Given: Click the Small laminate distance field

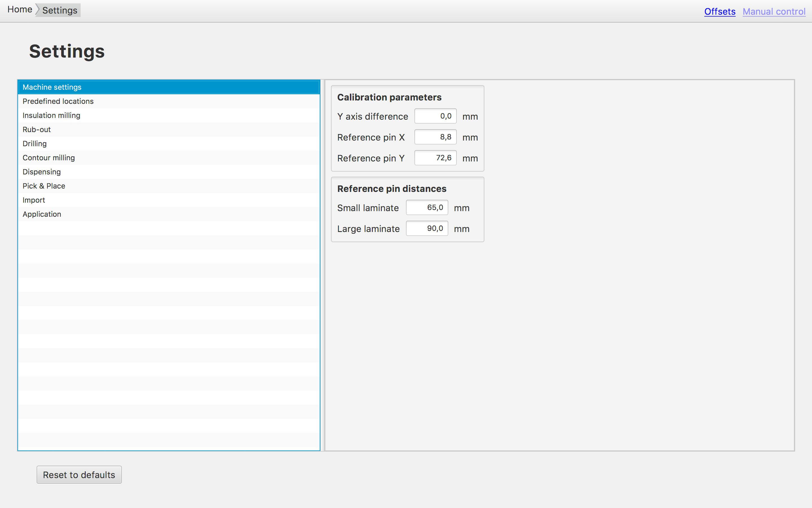Looking at the screenshot, I should pyautogui.click(x=427, y=208).
